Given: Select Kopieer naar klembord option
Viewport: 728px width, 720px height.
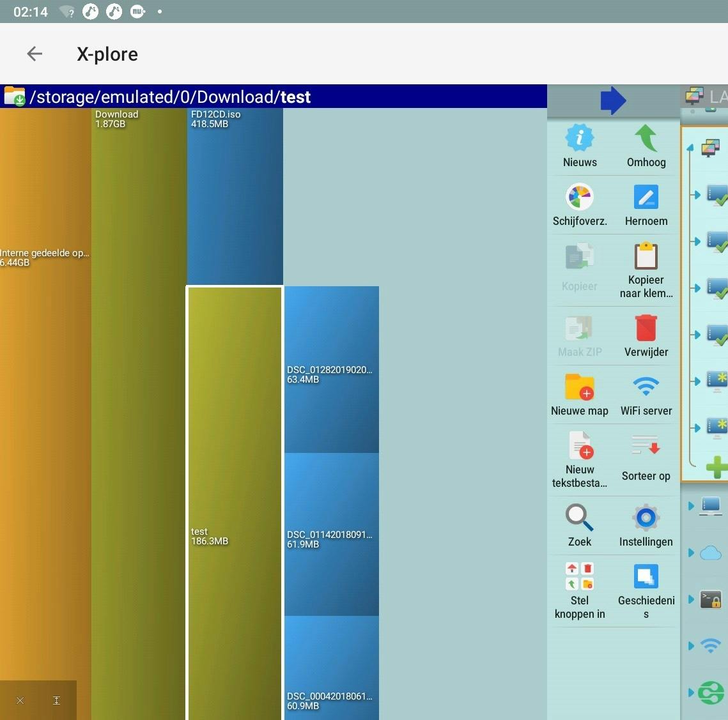Looking at the screenshot, I should tap(646, 270).
